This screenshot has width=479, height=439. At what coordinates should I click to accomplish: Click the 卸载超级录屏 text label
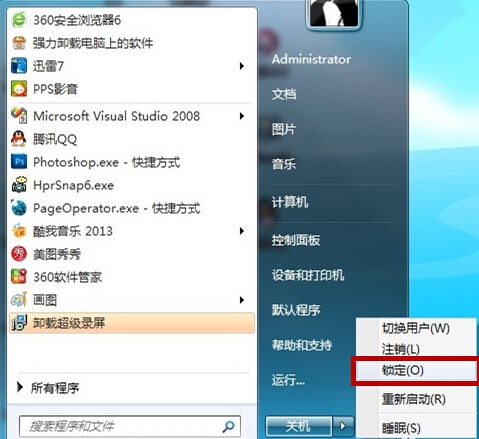[x=69, y=323]
